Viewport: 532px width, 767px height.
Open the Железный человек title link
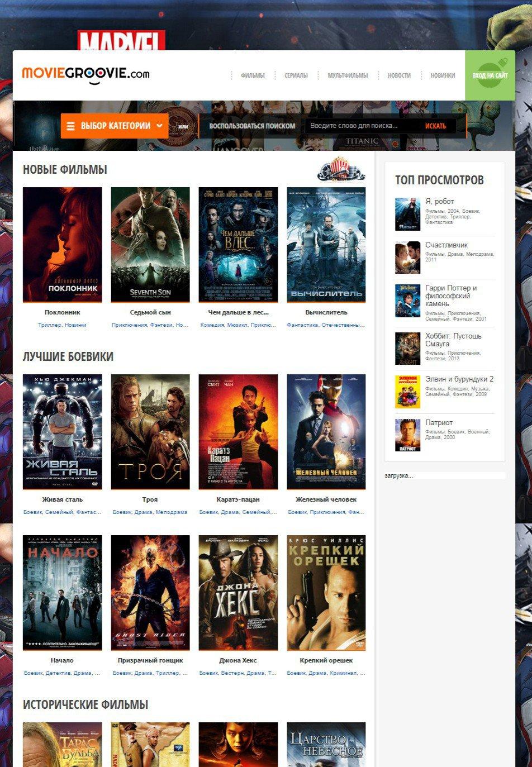point(326,499)
